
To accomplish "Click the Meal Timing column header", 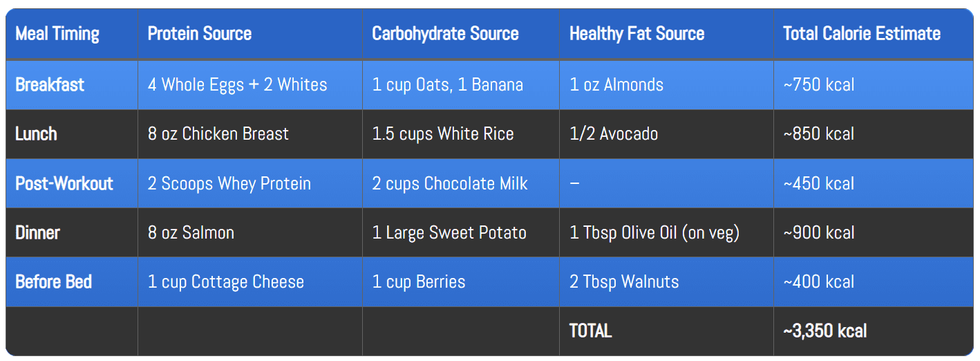I will tap(57, 33).
